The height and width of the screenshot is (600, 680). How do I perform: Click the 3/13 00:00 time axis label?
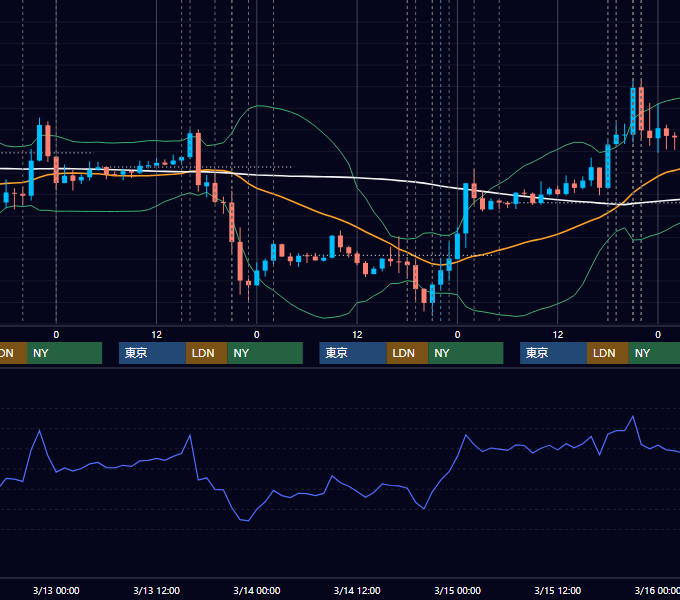56,590
